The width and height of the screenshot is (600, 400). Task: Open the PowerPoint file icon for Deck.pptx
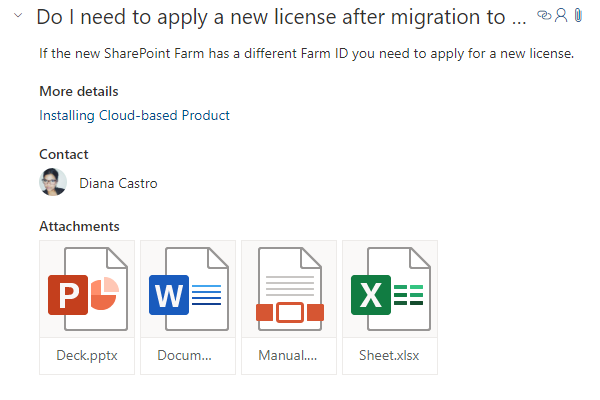87,289
